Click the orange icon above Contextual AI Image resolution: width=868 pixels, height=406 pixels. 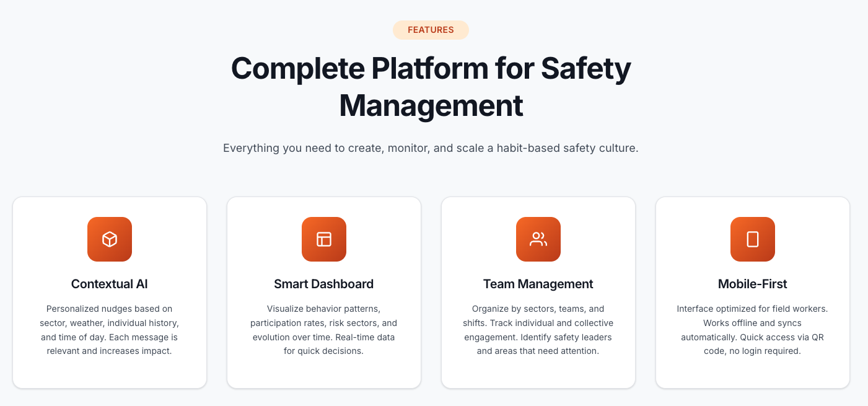(109, 239)
